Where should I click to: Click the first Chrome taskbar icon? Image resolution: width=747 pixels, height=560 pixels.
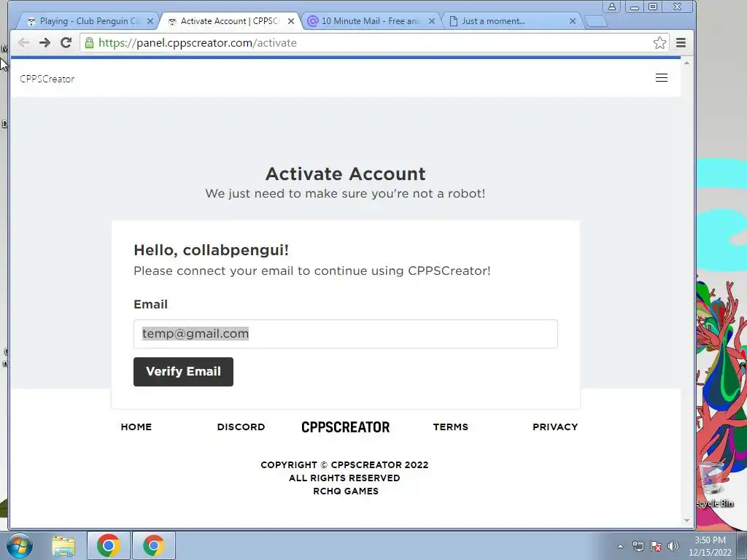click(109, 545)
